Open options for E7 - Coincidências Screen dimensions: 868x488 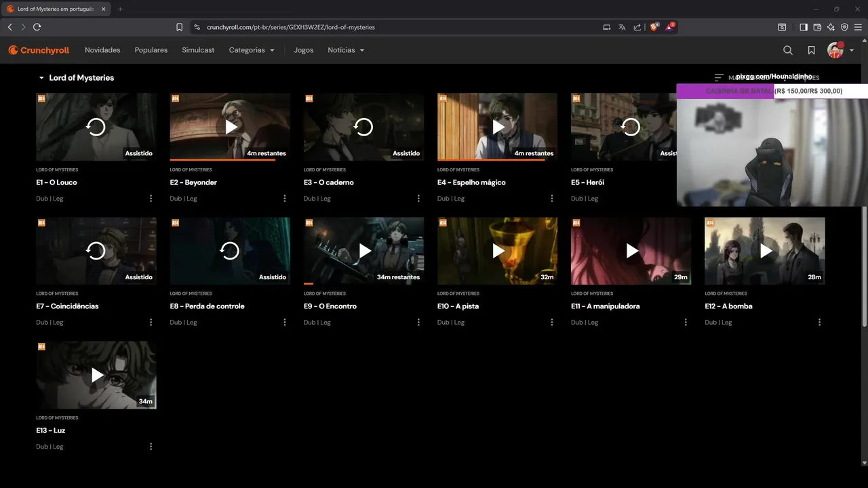151,323
